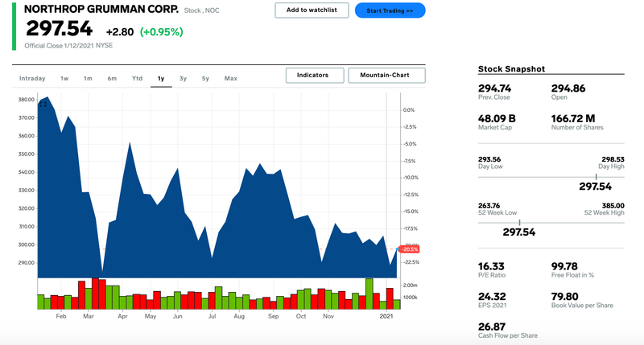Select the 6m time range
The height and width of the screenshot is (345, 644).
[x=112, y=78]
